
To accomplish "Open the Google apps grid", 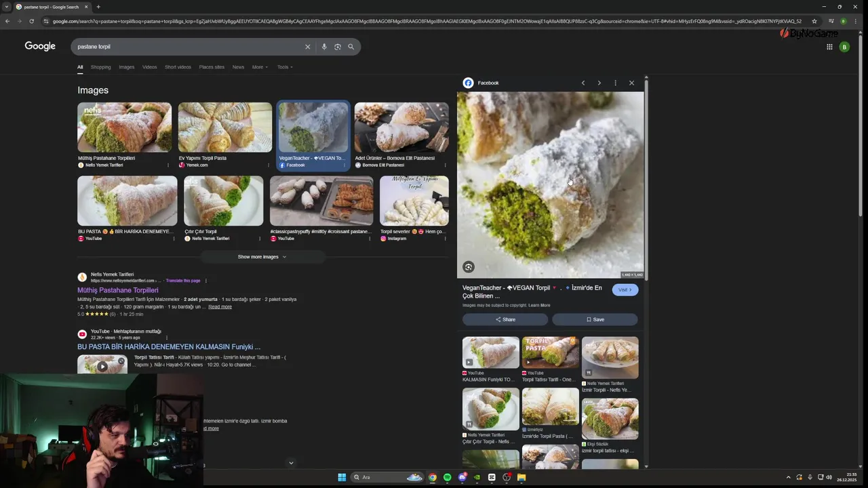I will click(829, 47).
